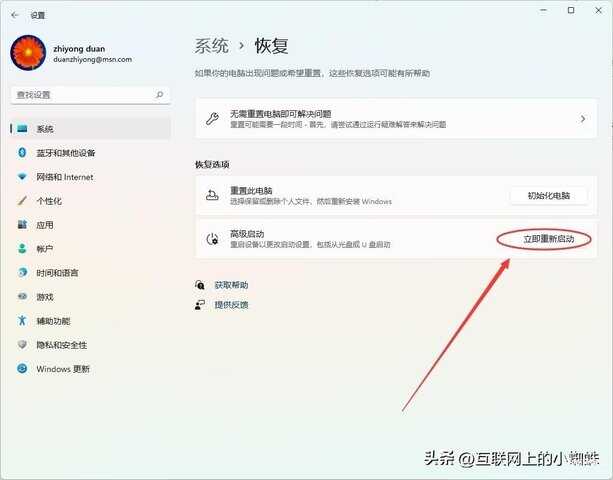Open 网络和 Internet from sidebar
This screenshot has width=613, height=480.
click(x=64, y=177)
